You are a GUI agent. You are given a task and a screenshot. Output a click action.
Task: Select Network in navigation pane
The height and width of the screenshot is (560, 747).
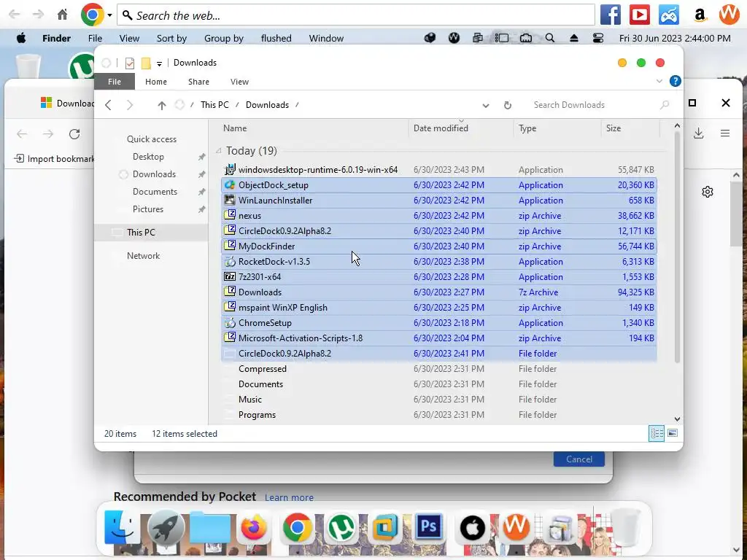(x=143, y=256)
